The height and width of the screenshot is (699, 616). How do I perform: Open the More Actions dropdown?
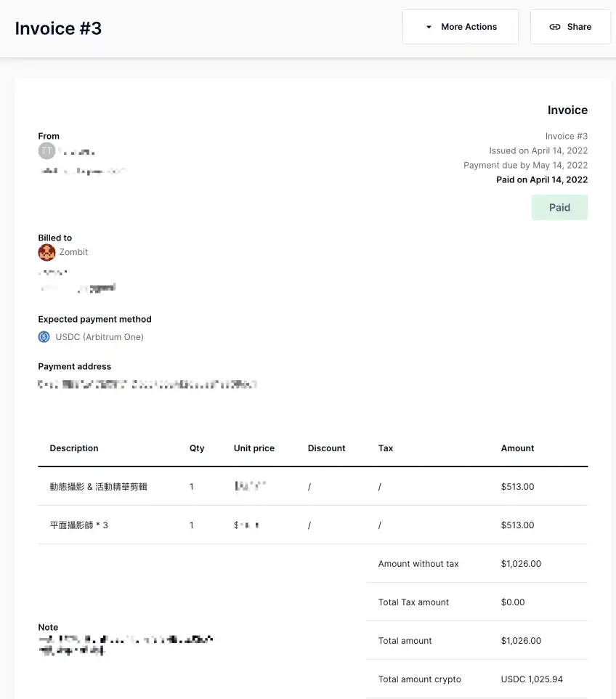click(461, 27)
